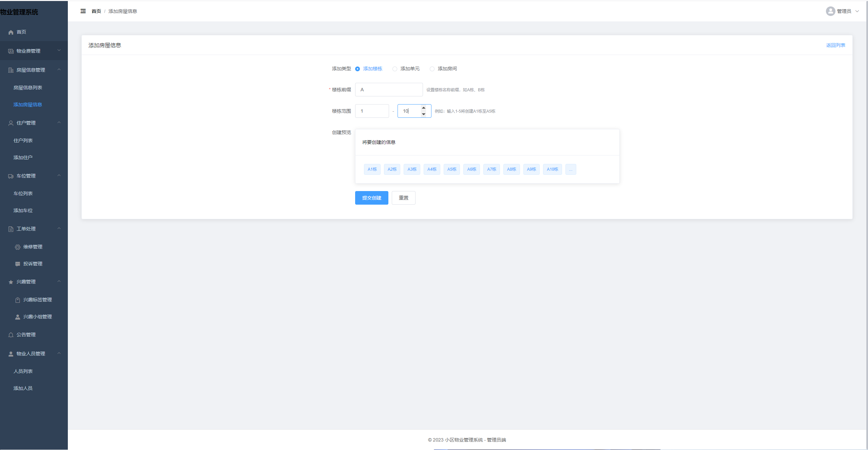Image resolution: width=868 pixels, height=450 pixels.
Task: Increase the building range end value
Action: (424, 108)
